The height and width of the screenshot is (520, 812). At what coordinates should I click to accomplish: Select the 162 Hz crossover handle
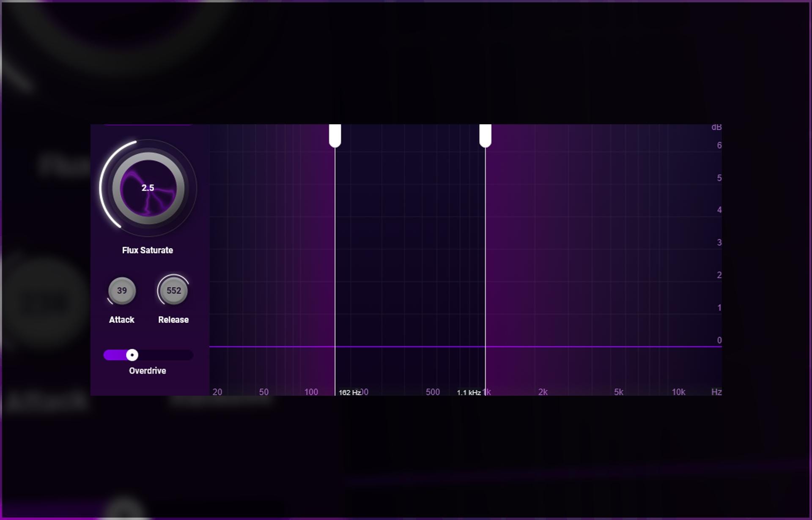tap(335, 136)
